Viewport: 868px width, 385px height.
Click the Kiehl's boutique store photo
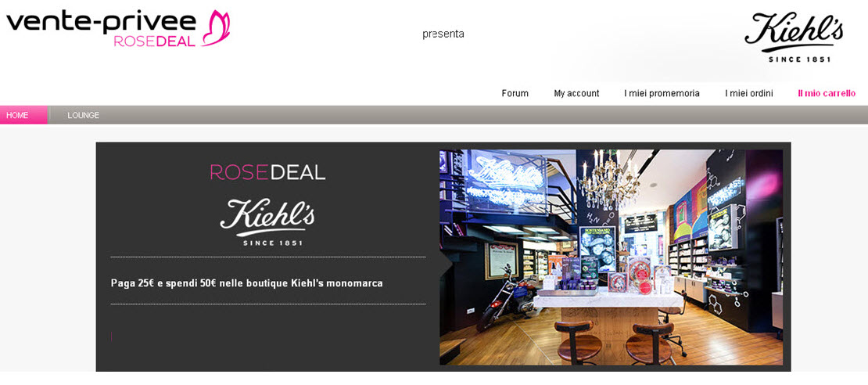612,257
